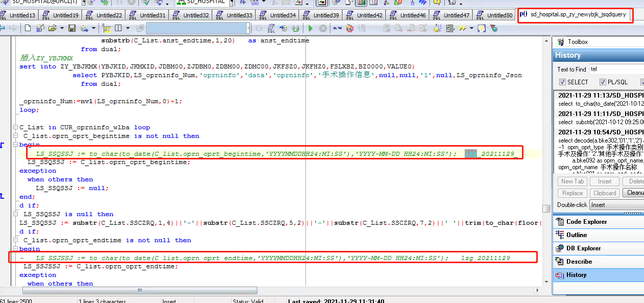Click the highlight 'ab' find icon
The width and height of the screenshot is (644, 303).
tap(107, 28)
